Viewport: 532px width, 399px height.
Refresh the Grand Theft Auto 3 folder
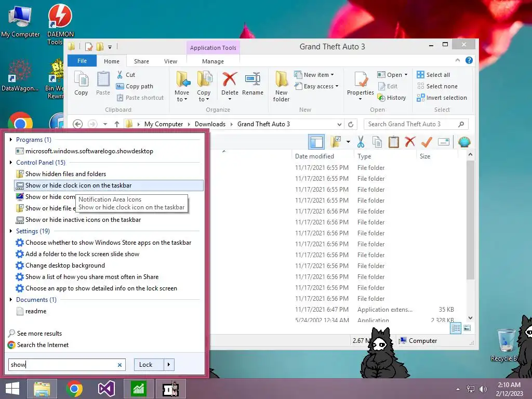click(x=351, y=124)
